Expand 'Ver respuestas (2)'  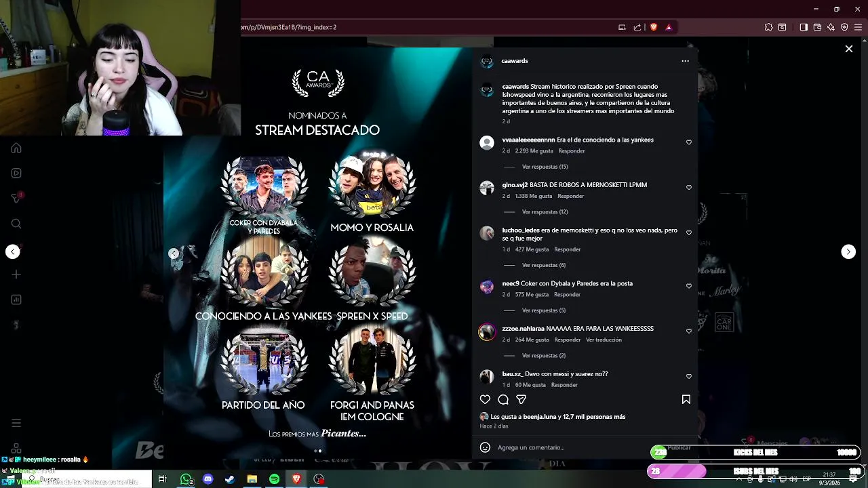[x=544, y=356]
